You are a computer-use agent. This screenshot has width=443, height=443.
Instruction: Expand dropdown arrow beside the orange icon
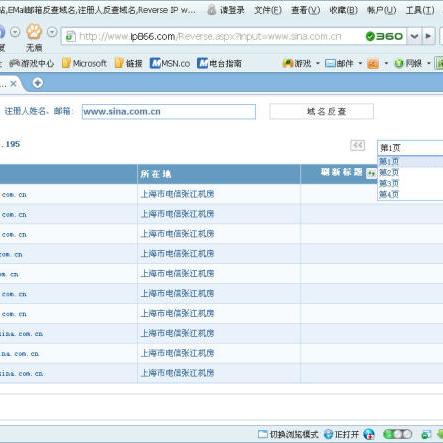pos(386,63)
